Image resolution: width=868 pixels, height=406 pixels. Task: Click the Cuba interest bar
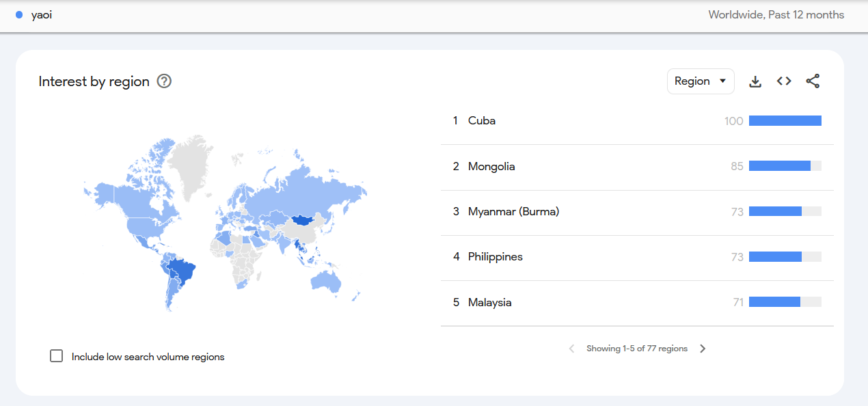click(785, 121)
